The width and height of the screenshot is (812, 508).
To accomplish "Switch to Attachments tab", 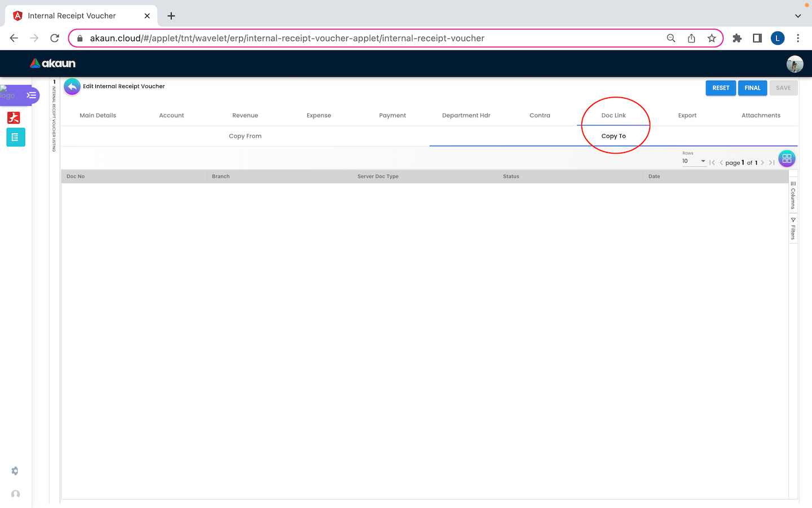I will coord(761,115).
